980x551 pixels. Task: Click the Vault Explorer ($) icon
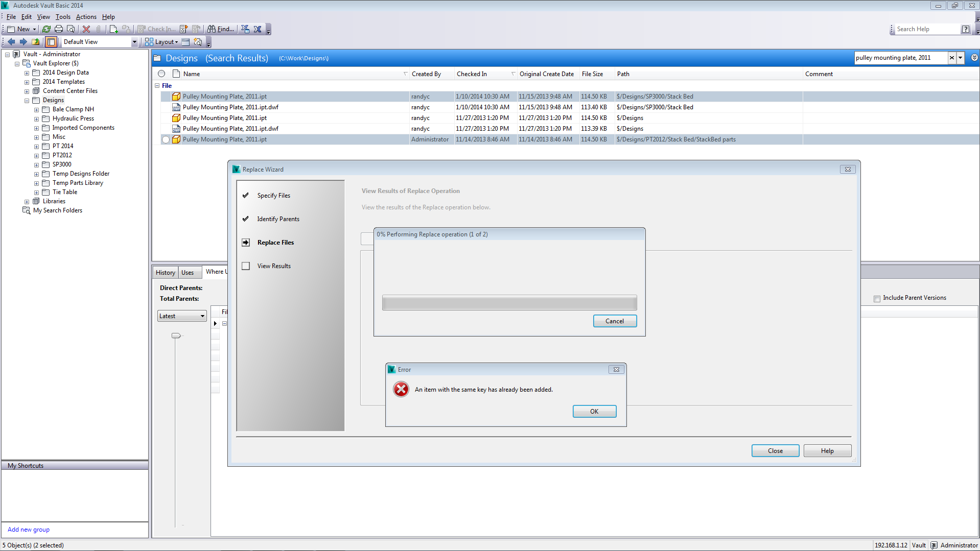27,63
